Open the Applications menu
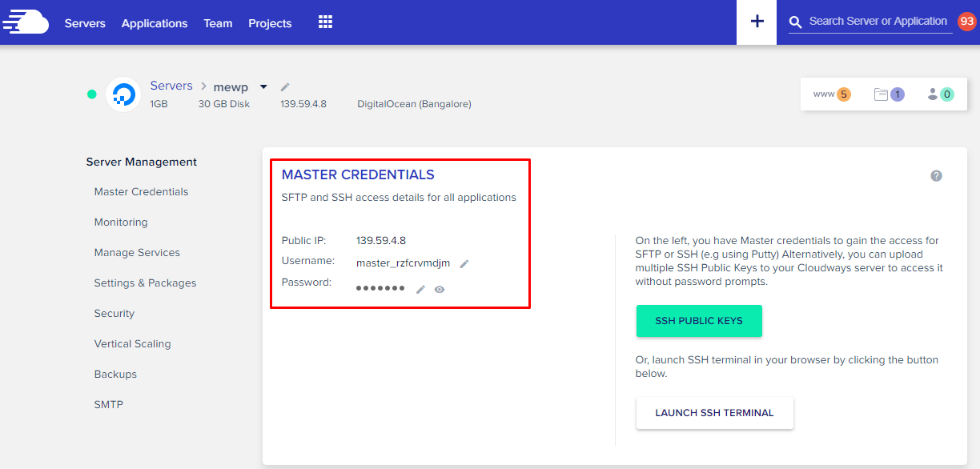This screenshot has height=469, width=980. tap(155, 23)
